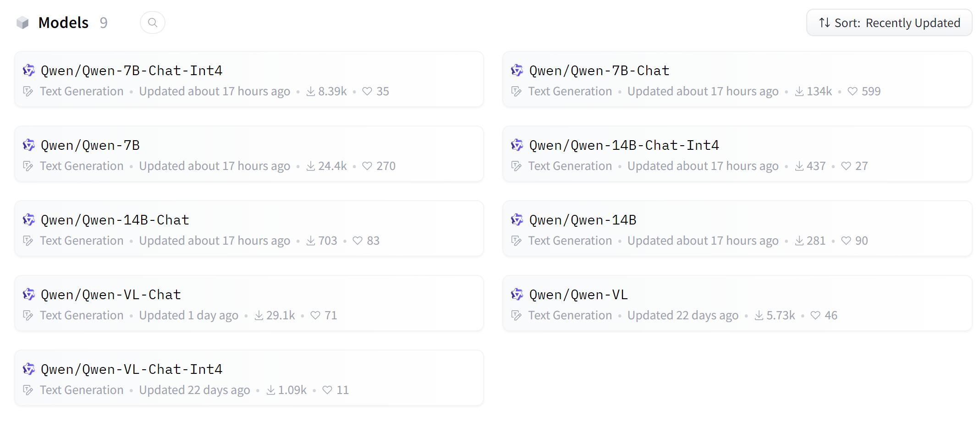The image size is (980, 438).
Task: Click 'Updated about 17 hours ago' on Qwen/Qwen-7B
Action: 215,166
